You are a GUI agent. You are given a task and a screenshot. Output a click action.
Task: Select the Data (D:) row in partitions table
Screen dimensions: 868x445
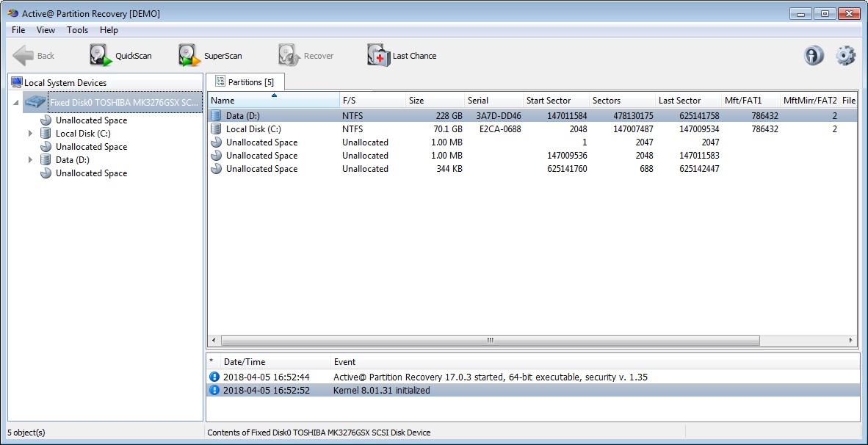pyautogui.click(x=532, y=116)
